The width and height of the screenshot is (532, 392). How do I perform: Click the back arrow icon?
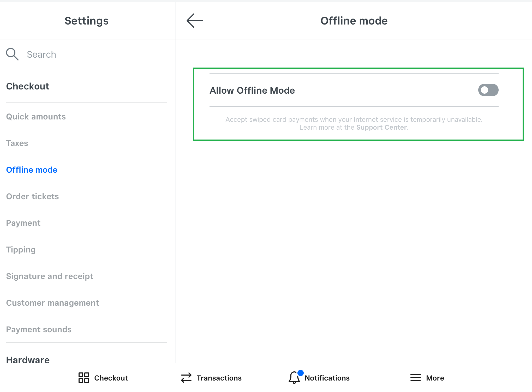(x=195, y=21)
